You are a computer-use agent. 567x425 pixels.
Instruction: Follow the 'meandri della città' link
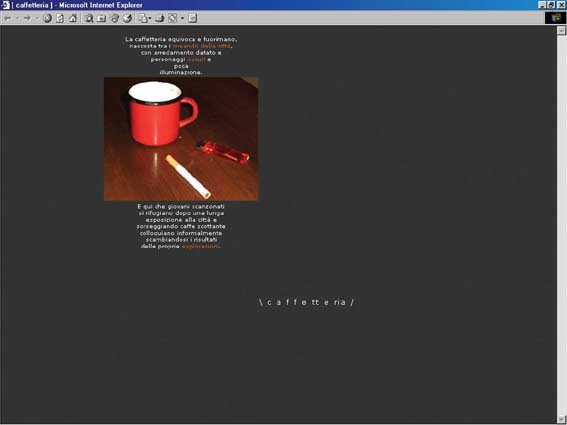tap(202, 46)
